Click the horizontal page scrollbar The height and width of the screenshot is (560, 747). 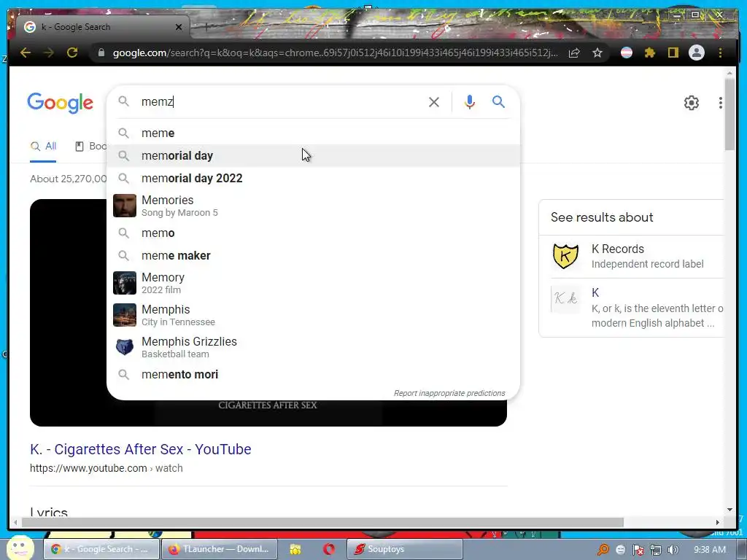tap(322, 522)
